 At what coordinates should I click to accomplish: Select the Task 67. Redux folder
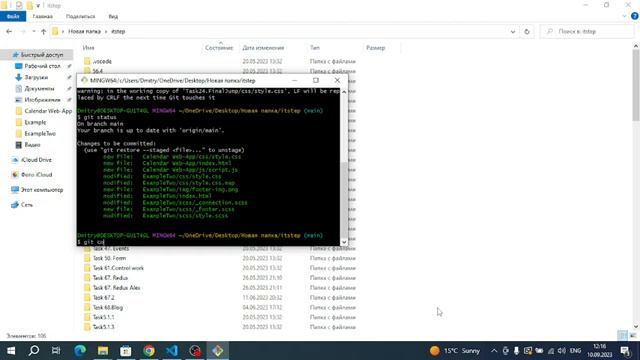pyautogui.click(x=110, y=278)
